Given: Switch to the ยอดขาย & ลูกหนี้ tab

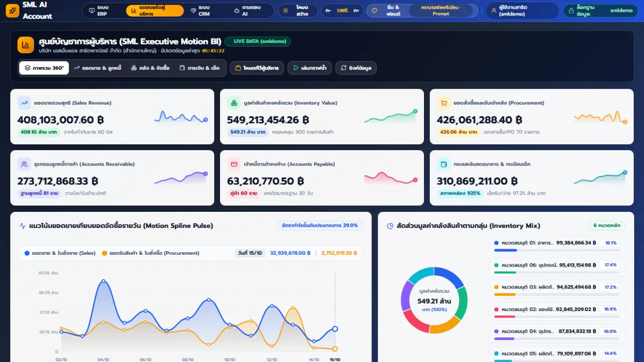Looking at the screenshot, I should (97, 68).
